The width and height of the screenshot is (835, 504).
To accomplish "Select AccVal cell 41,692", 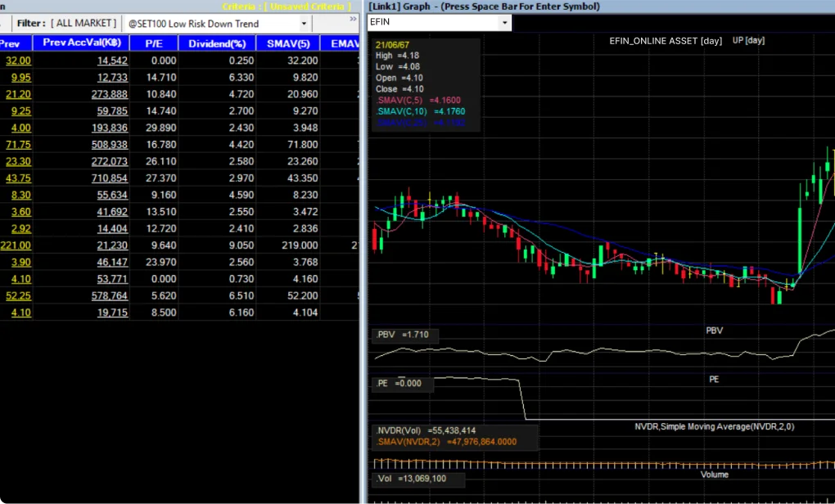I will pyautogui.click(x=112, y=212).
